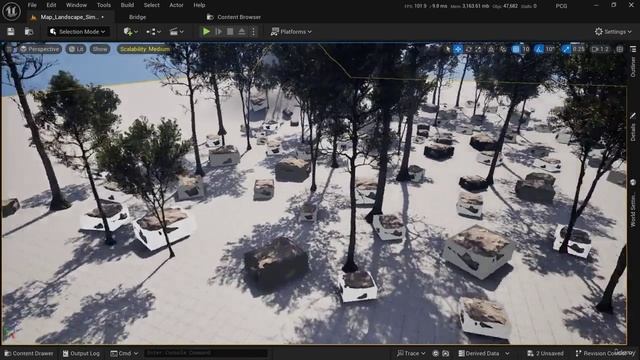Click the Perspective view mode button

pos(40,49)
